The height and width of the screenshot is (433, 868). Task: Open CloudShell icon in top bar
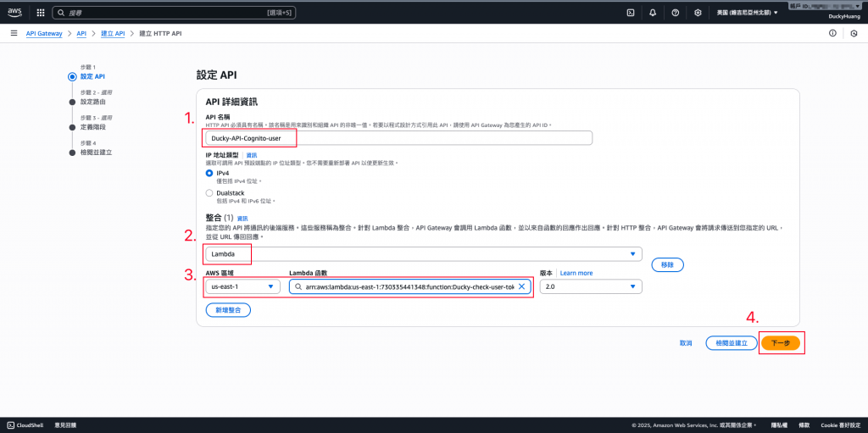coord(630,12)
